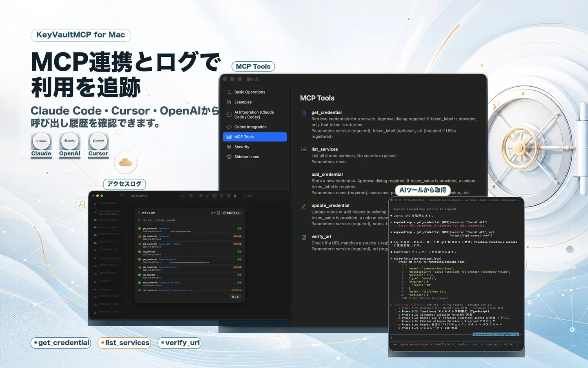The width and height of the screenshot is (588, 368).
Task: Click the get_credential document icon in MCP Tools
Action: coord(304,113)
